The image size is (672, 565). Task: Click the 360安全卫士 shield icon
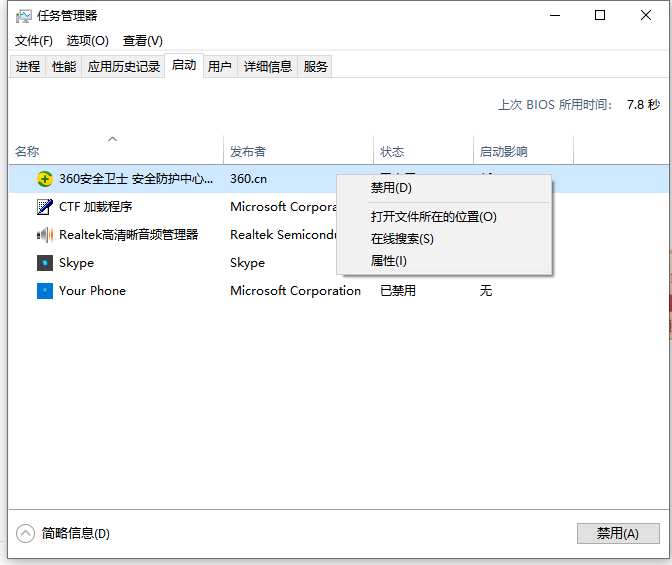[x=45, y=179]
